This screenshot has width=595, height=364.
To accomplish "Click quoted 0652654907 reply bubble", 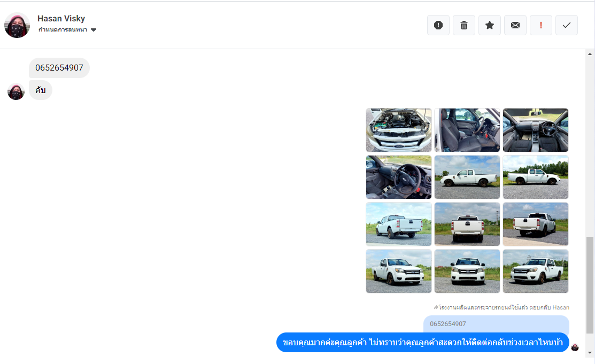I will pos(496,324).
